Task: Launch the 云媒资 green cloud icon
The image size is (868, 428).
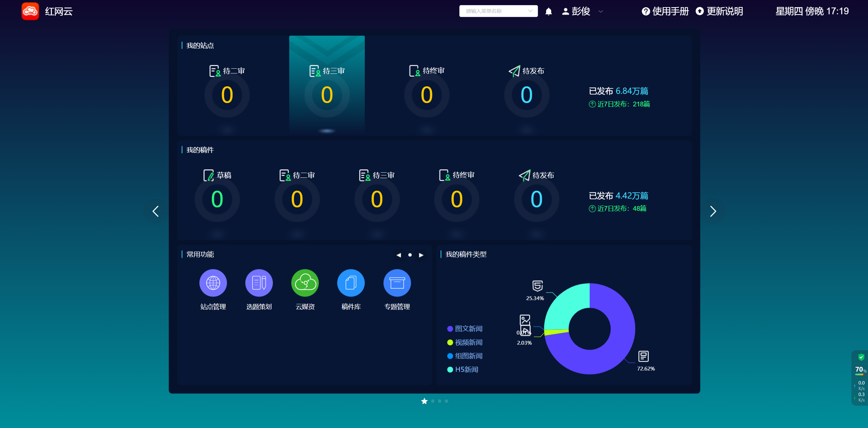Action: 305,283
